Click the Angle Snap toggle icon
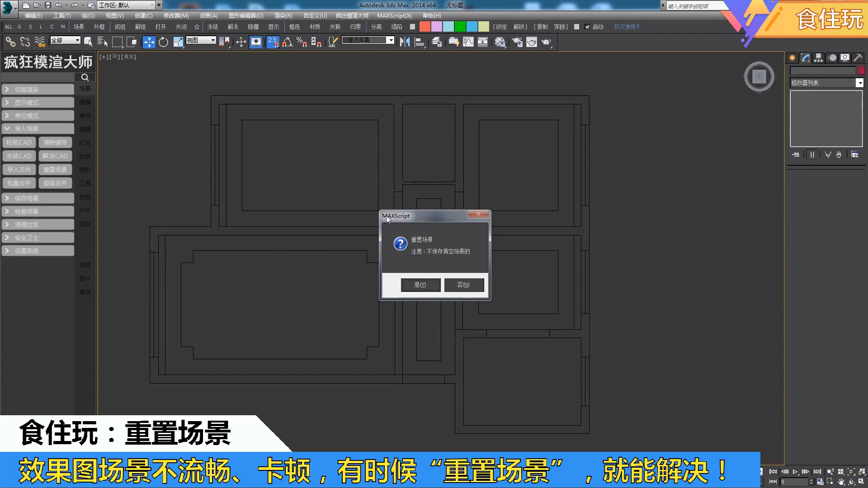868x488 pixels. 288,42
